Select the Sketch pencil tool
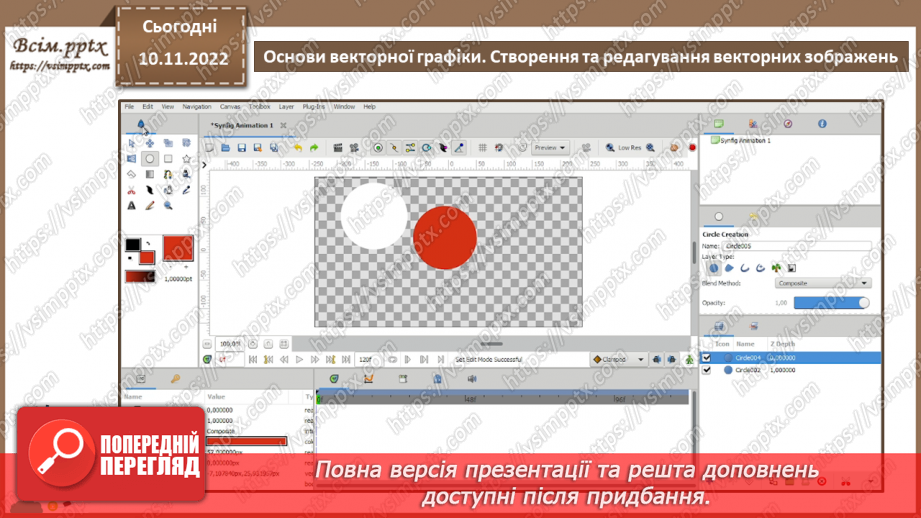Screen dimensions: 921x518 click(150, 206)
